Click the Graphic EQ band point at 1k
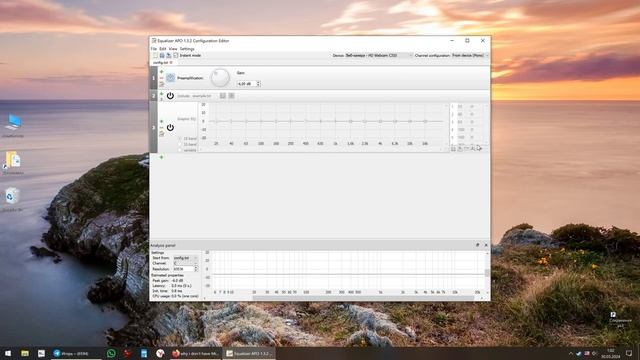The image size is (640, 360). pos(336,121)
